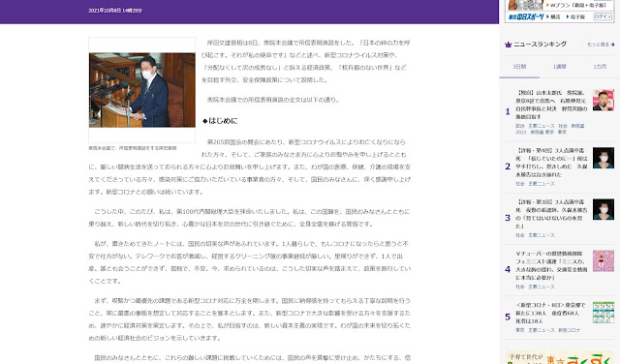
Task: Click rank 2 thumbnail of masked woman
Action: click(x=603, y=158)
